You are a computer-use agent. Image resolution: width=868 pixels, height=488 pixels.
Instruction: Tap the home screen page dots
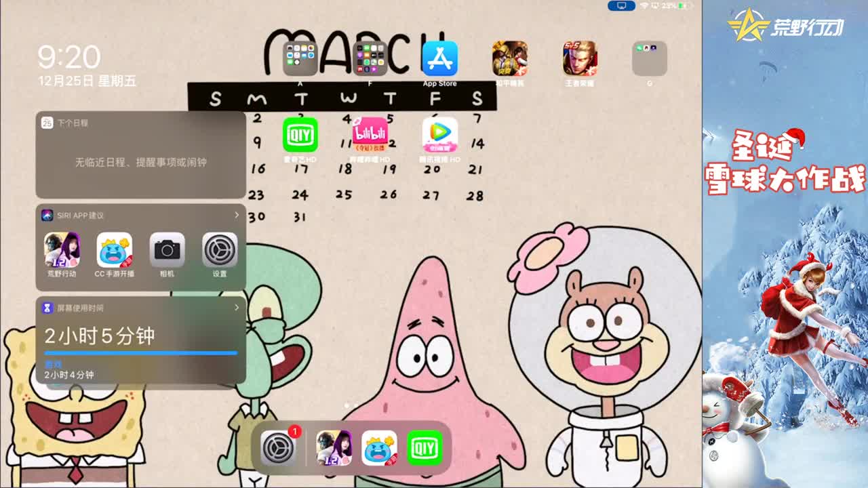(351, 405)
